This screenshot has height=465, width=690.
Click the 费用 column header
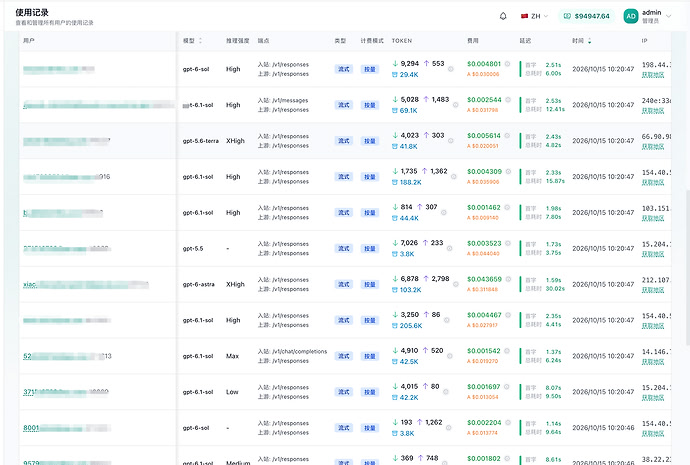473,40
